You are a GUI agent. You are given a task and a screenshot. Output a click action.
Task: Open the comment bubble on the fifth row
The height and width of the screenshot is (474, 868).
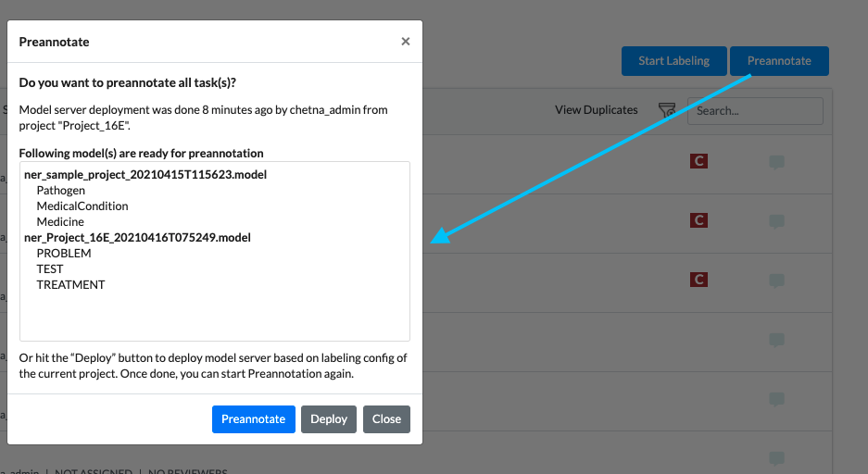pyautogui.click(x=776, y=399)
